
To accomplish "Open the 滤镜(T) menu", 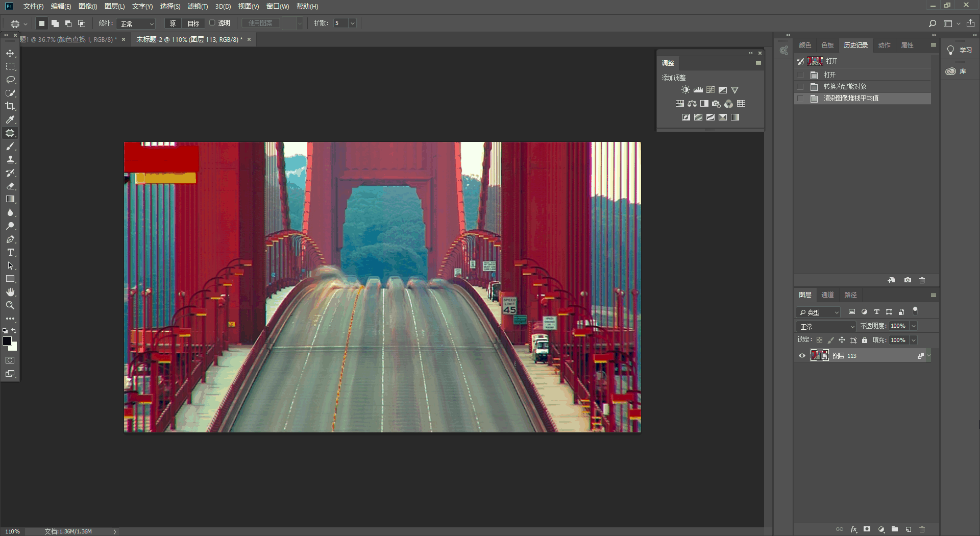I will [198, 6].
